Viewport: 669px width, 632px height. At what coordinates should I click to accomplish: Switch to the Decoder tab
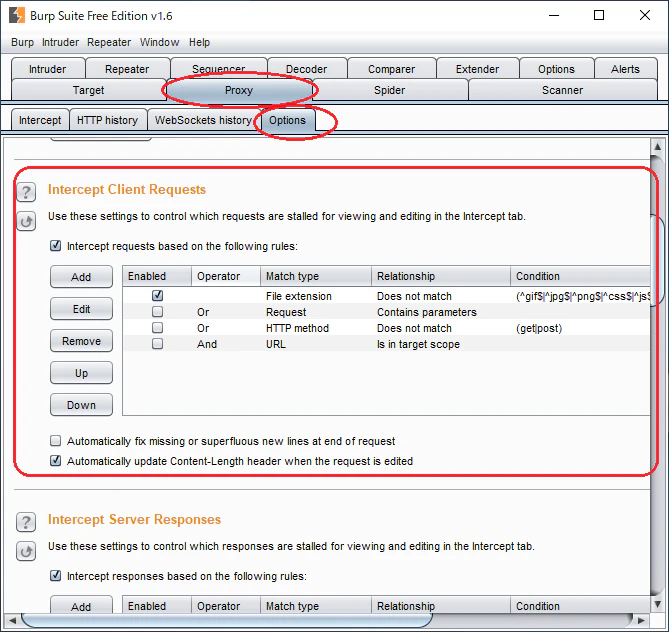[306, 69]
